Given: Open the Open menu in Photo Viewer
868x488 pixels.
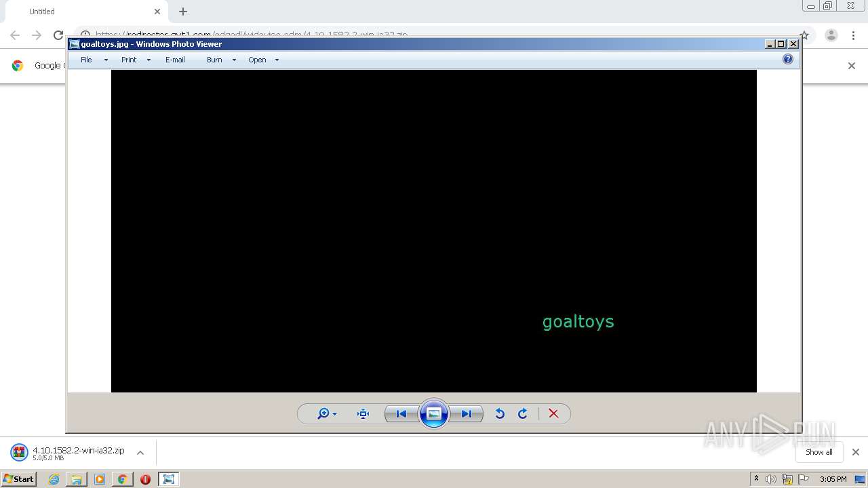Looking at the screenshot, I should pos(257,60).
